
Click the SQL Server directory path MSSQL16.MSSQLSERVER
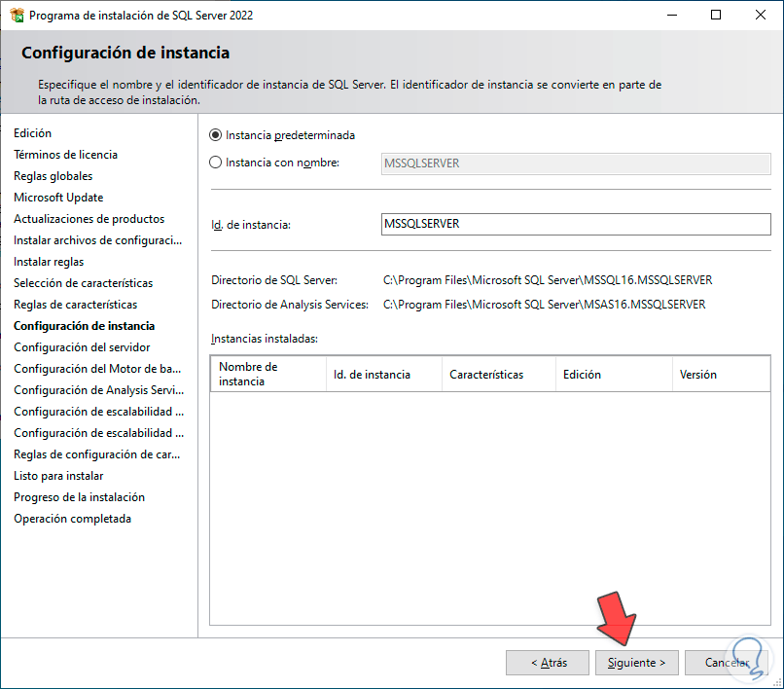[548, 280]
